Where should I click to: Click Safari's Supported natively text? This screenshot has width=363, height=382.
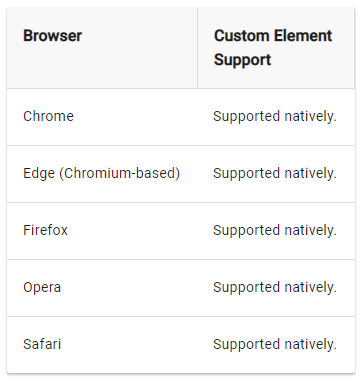(275, 345)
